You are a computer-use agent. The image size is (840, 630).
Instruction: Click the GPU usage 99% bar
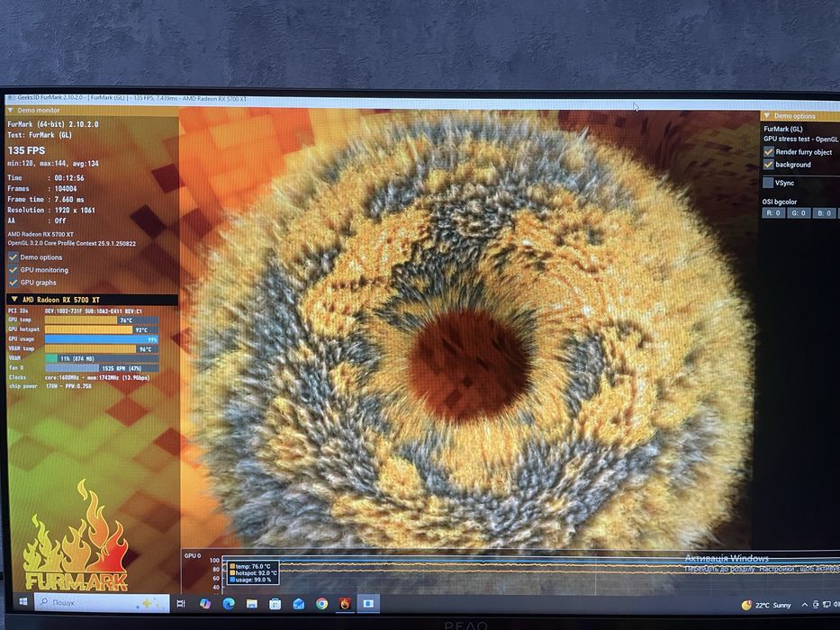coord(101,339)
